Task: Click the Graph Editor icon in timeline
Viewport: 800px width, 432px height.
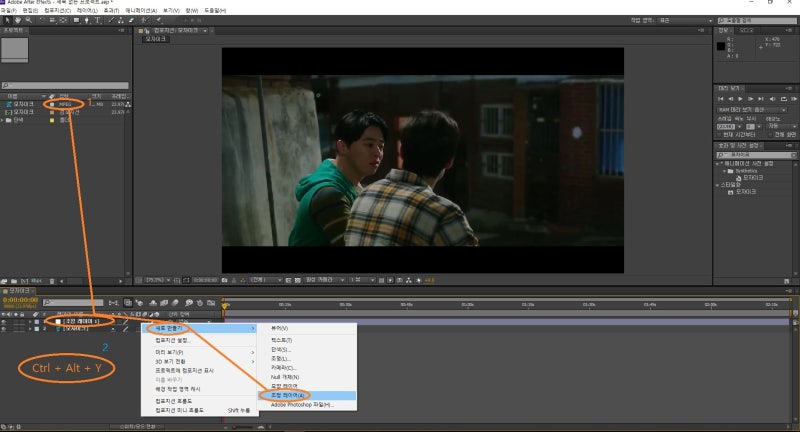Action: point(211,303)
